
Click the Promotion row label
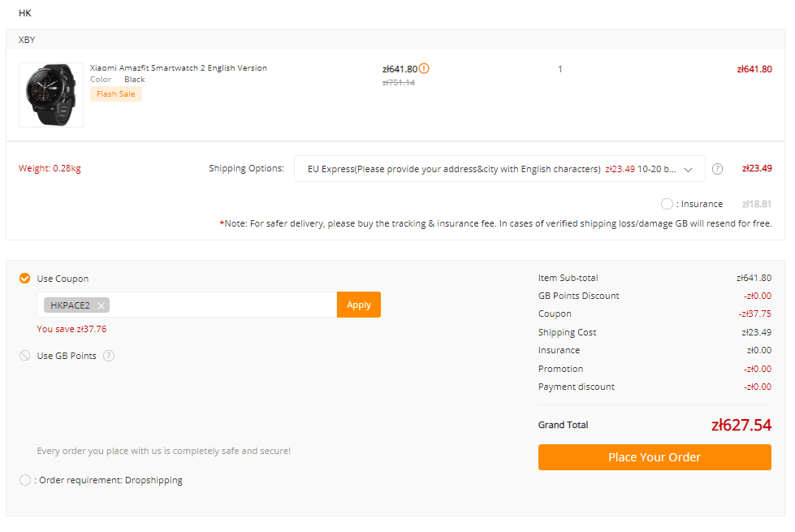click(x=560, y=369)
